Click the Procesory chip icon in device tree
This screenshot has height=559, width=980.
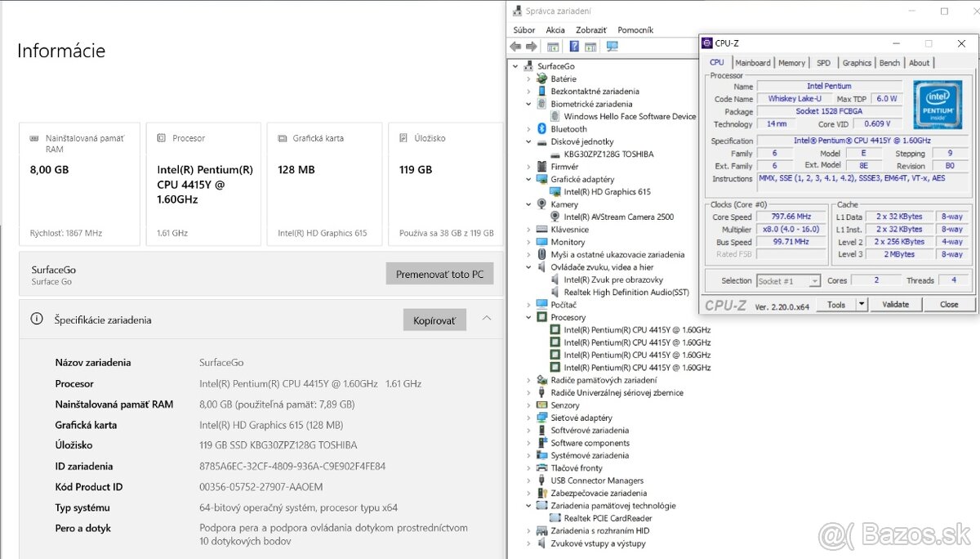click(542, 317)
